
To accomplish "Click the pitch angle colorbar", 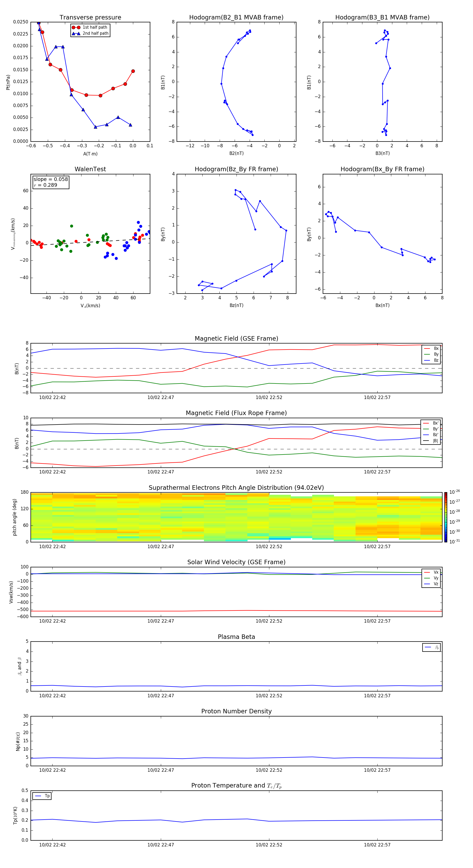I will click(x=446, y=517).
